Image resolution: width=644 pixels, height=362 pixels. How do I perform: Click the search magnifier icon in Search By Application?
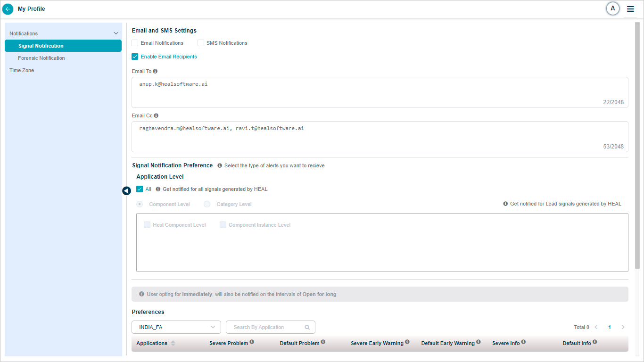click(307, 327)
